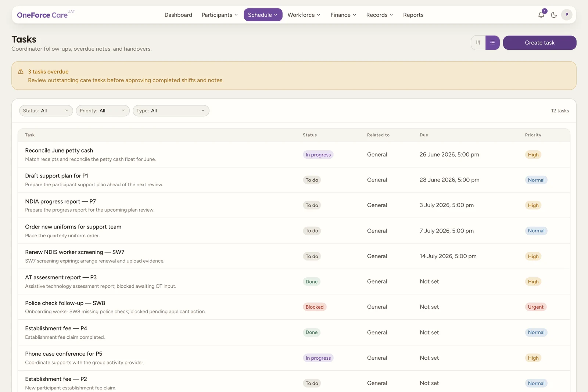Sort by the Status column header
The image size is (588, 392).
click(310, 135)
